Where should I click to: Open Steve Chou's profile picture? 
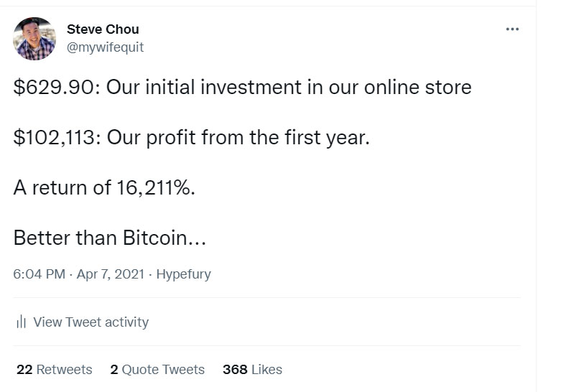pos(34,39)
